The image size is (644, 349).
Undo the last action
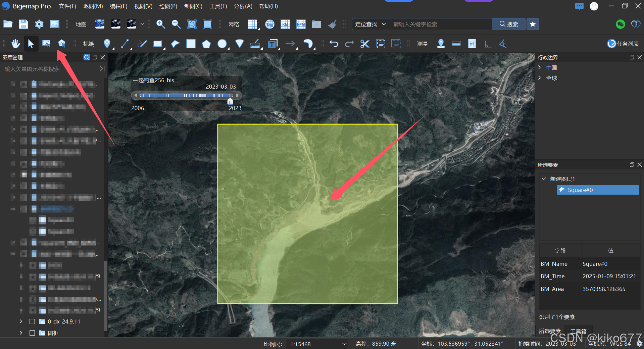tap(334, 44)
